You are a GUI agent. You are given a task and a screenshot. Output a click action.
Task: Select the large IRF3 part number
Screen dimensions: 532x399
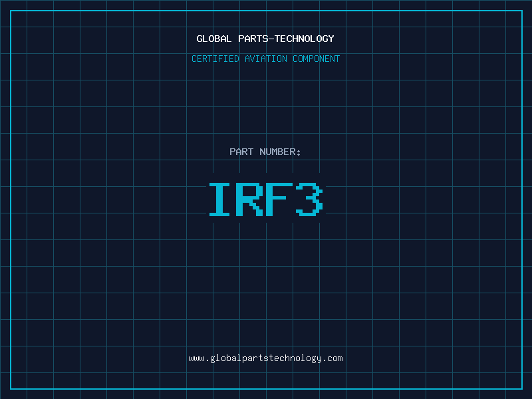pyautogui.click(x=265, y=199)
